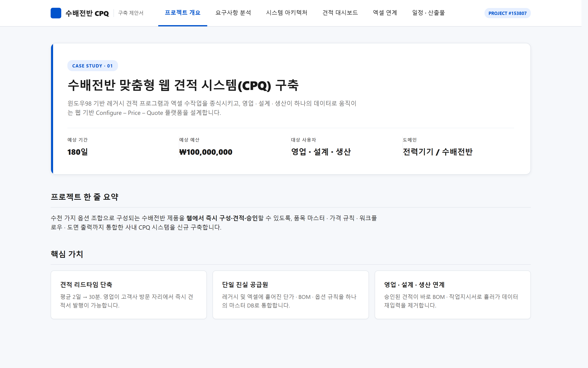Switch to the 요구사항 분석 tab

pyautogui.click(x=233, y=13)
